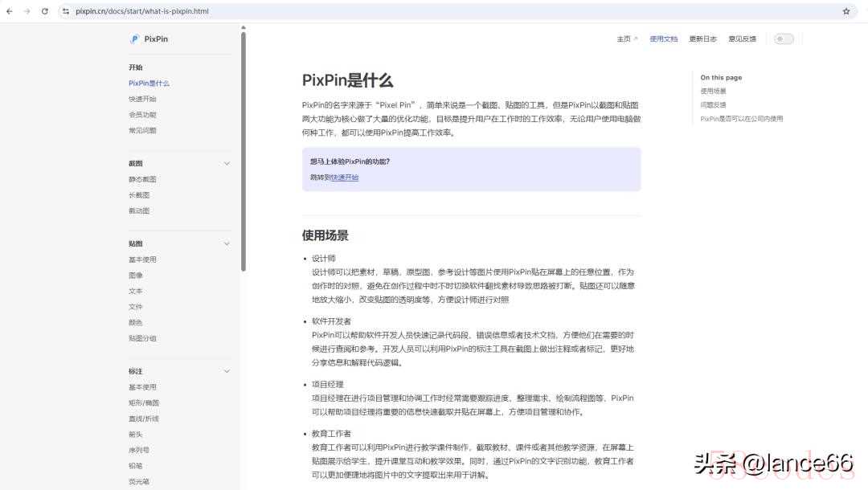The height and width of the screenshot is (490, 868).
Task: Open 长截图 in the sidebar
Action: click(x=139, y=195)
